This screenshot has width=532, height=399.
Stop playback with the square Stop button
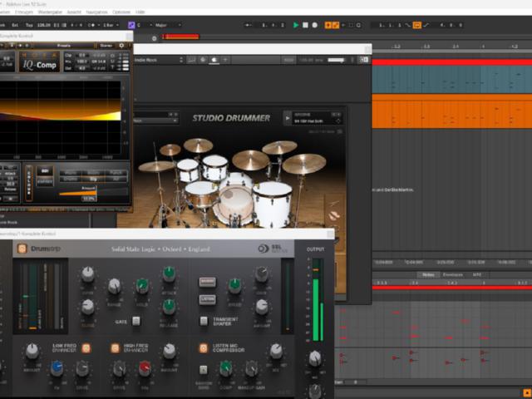305,25
